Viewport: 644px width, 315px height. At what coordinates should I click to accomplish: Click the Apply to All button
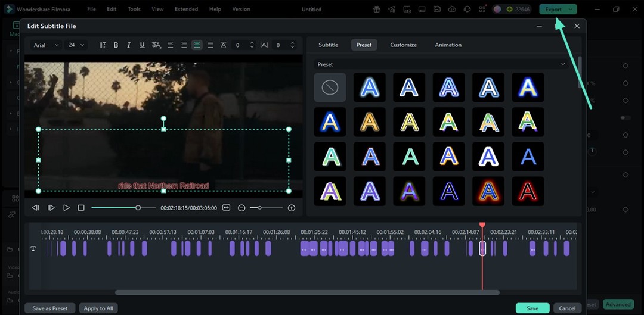click(x=98, y=308)
